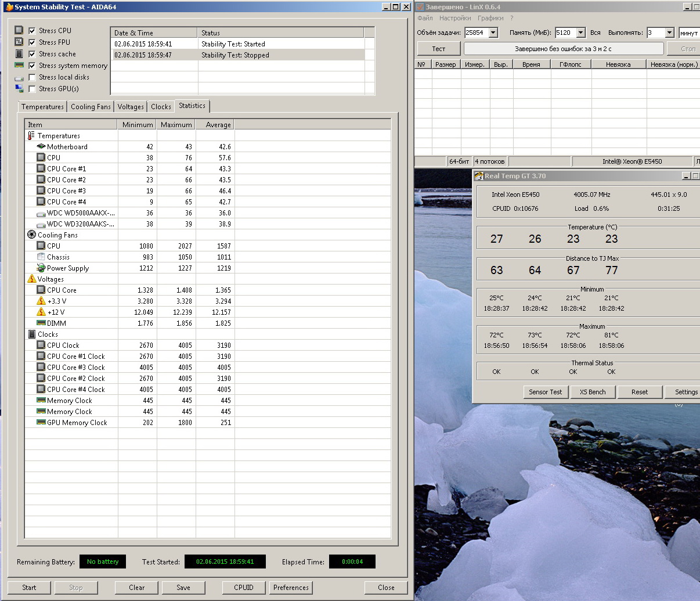Screen dimensions: 700x601
Task: Click the +12 V warning icon
Action: pos(41,312)
